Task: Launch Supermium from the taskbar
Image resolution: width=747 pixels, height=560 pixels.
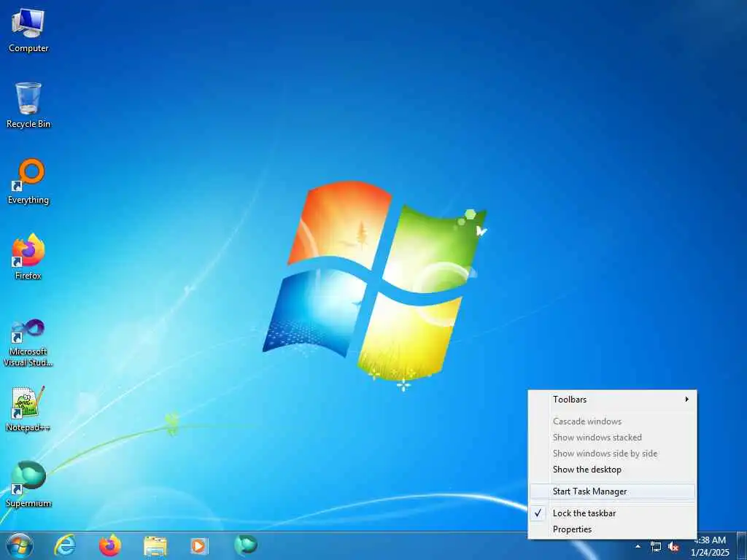Action: click(246, 545)
